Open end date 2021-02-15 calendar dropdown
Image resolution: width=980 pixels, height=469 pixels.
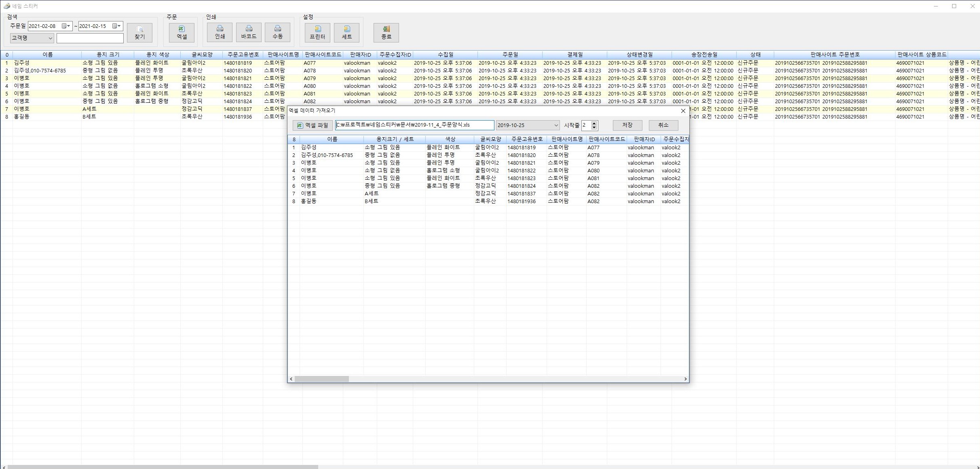(116, 26)
